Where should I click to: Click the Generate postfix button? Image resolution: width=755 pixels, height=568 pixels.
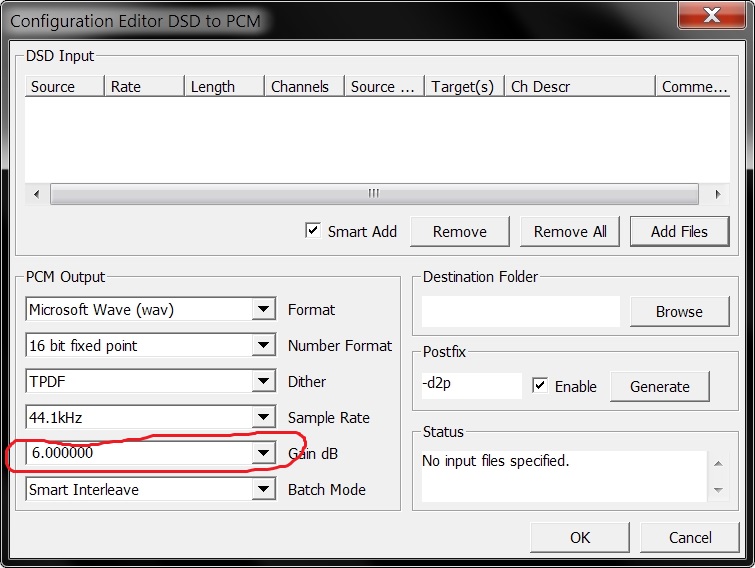660,386
